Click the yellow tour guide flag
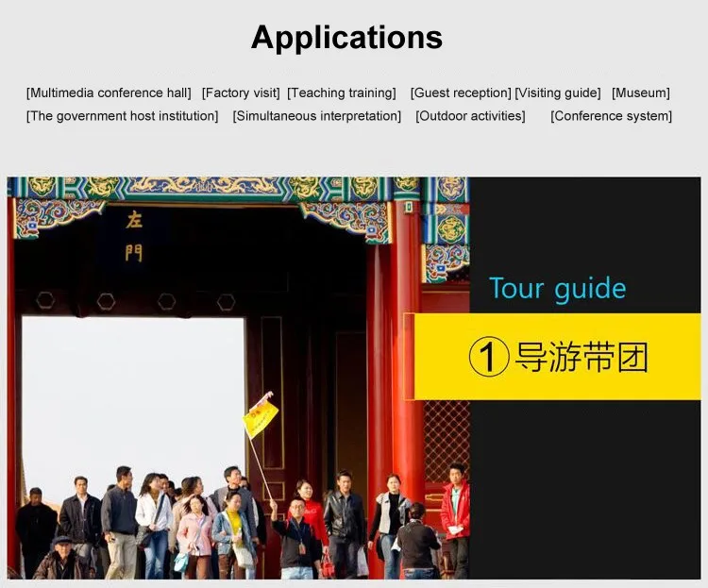 (x=261, y=415)
